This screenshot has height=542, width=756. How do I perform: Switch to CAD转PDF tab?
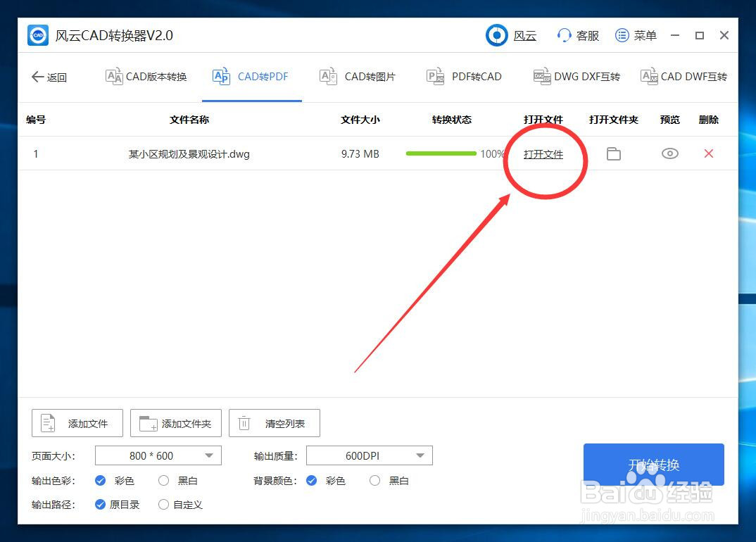coord(251,77)
